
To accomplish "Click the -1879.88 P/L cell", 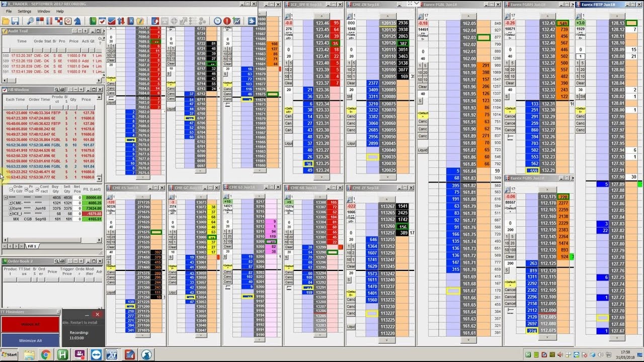I will [93, 213].
